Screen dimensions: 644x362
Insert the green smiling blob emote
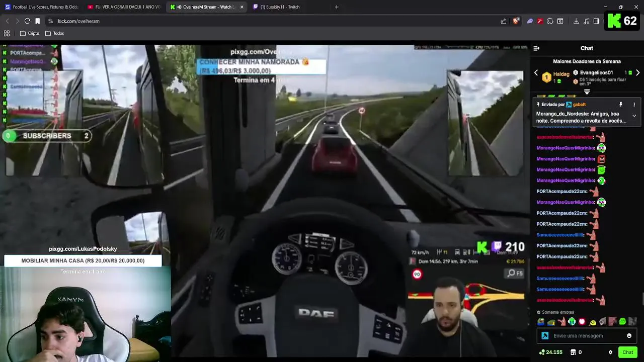click(623, 322)
